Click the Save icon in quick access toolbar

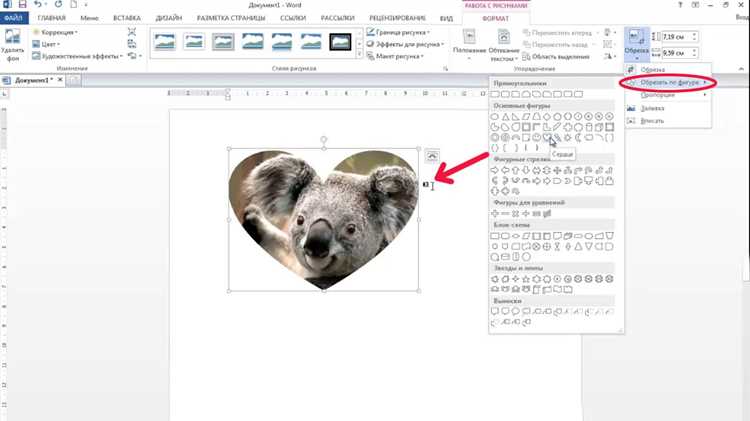pyautogui.click(x=22, y=4)
